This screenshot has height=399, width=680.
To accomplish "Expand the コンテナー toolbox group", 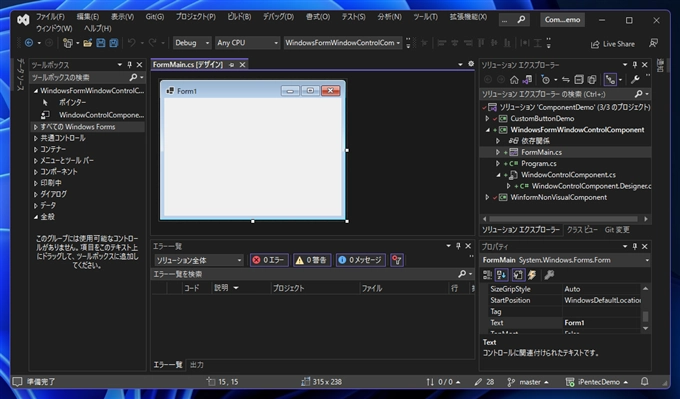I will [36, 150].
